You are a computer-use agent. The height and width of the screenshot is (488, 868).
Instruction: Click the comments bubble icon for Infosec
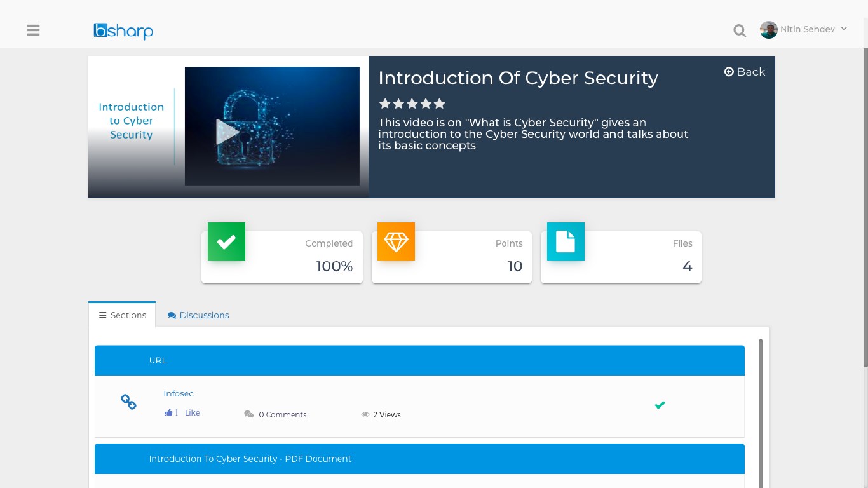coord(249,414)
